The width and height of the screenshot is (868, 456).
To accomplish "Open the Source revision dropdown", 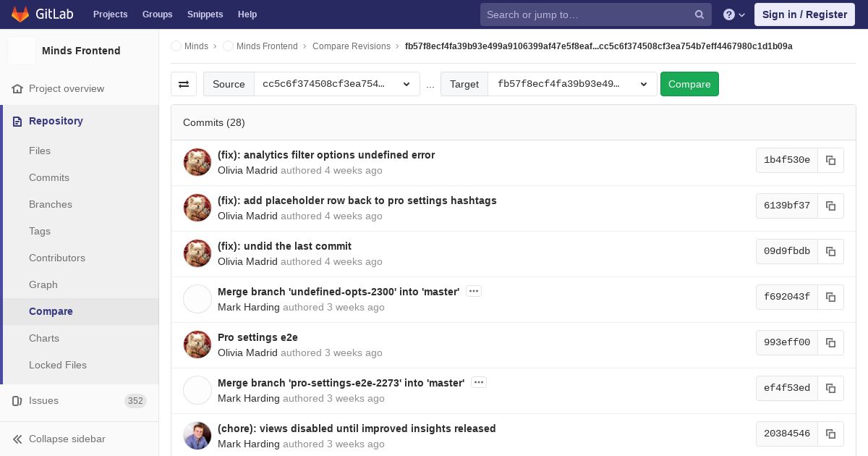I will (337, 84).
